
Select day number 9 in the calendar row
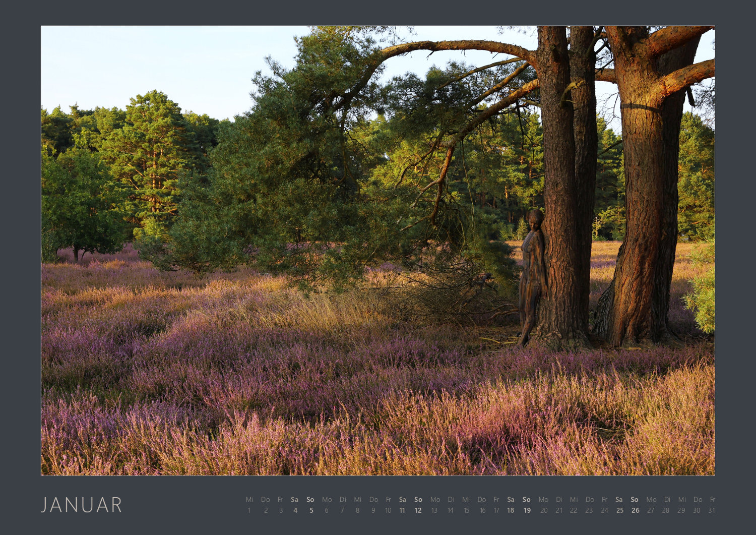point(373,510)
